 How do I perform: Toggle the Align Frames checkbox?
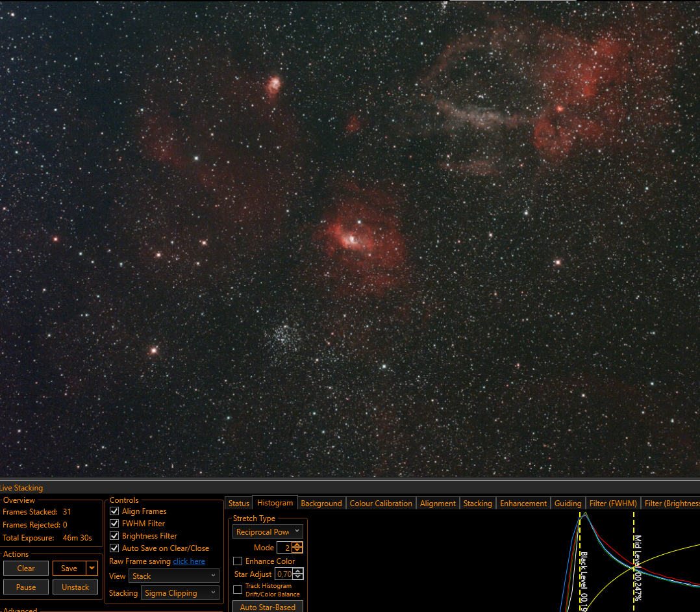(114, 511)
